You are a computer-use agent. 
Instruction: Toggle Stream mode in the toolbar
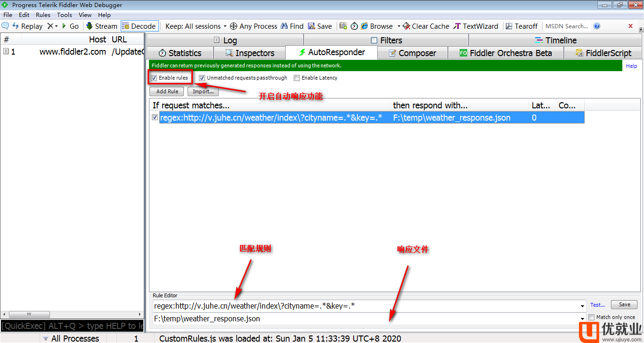click(x=101, y=26)
